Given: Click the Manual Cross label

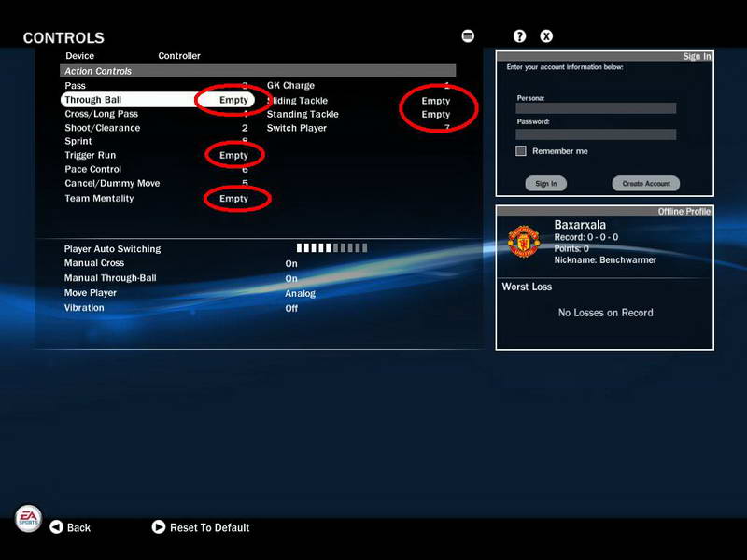Looking at the screenshot, I should pyautogui.click(x=94, y=263).
